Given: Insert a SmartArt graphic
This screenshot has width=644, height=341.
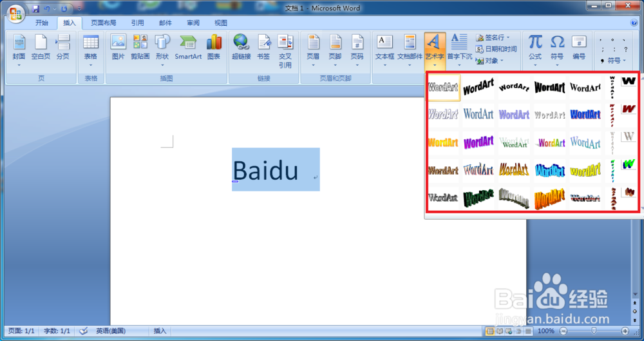Looking at the screenshot, I should (x=188, y=48).
